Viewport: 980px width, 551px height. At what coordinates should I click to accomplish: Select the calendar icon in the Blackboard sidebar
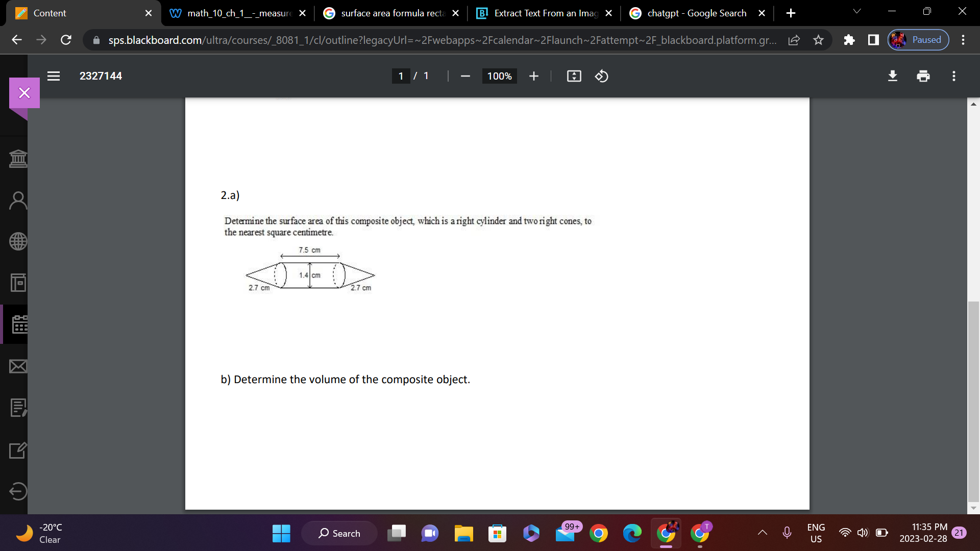(18, 324)
